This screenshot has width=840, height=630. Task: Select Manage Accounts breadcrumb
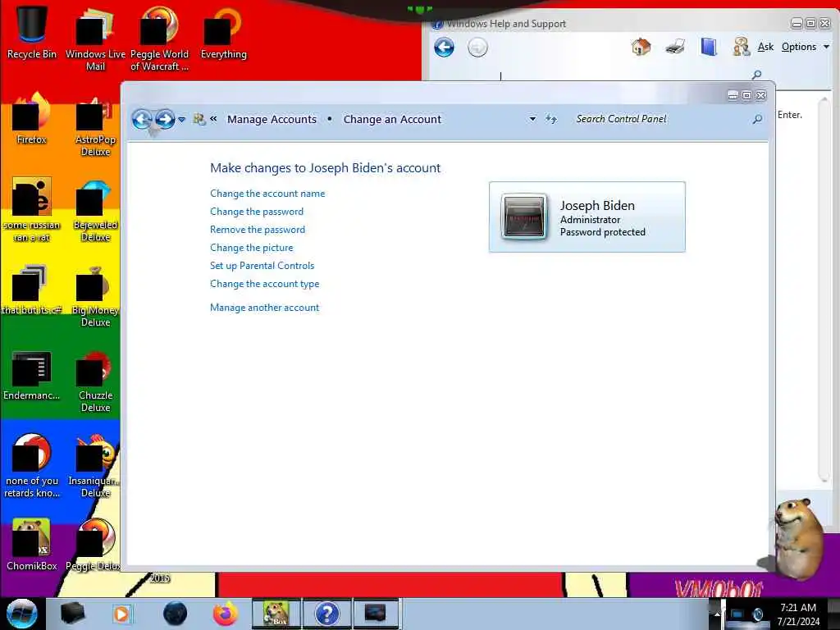point(272,120)
